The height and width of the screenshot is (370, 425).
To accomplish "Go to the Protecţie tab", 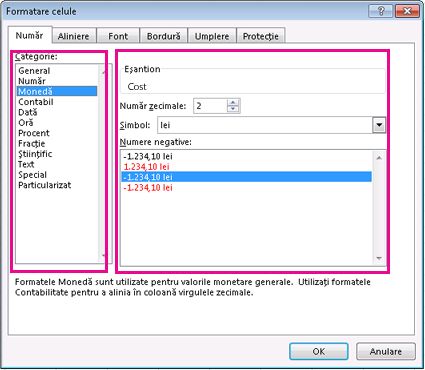I will coord(261,36).
